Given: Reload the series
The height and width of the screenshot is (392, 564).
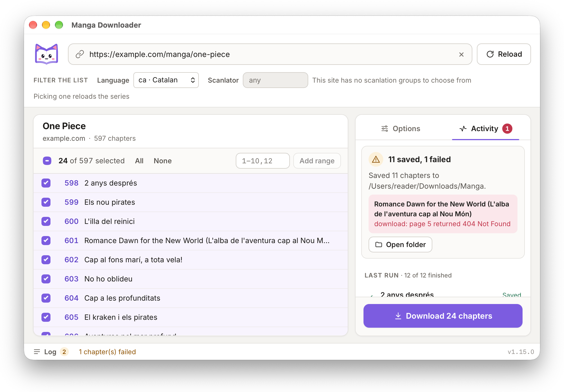Looking at the screenshot, I should pyautogui.click(x=504, y=54).
